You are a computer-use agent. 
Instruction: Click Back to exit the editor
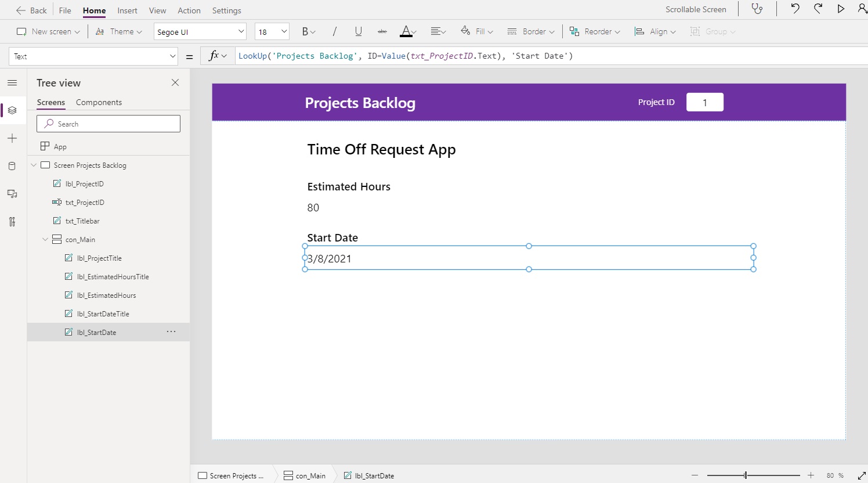[x=31, y=10]
